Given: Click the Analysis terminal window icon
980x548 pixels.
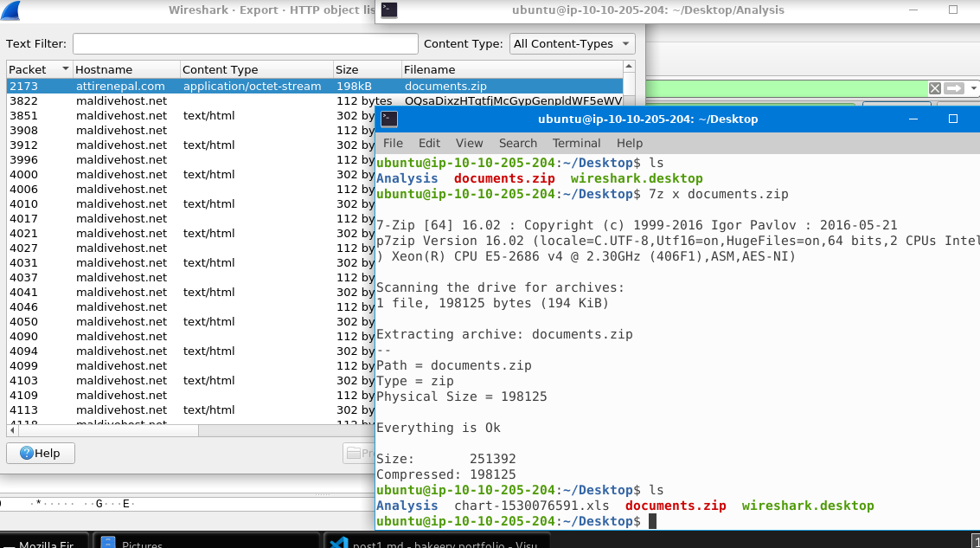Looking at the screenshot, I should 388,10.
